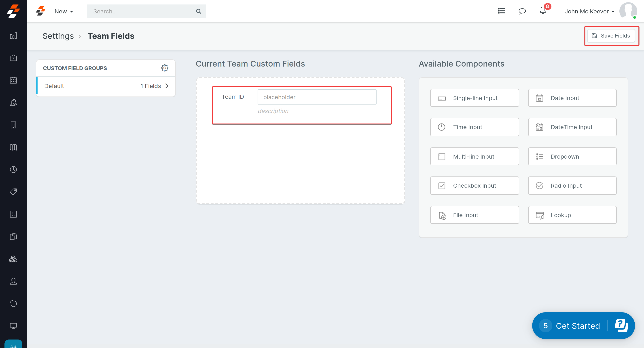The image size is (644, 348).
Task: Add a Radio Input component
Action: click(x=572, y=185)
